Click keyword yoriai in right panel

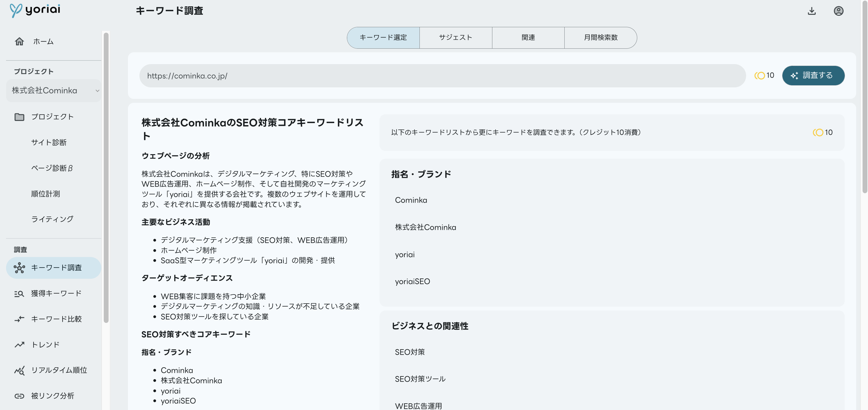point(405,255)
